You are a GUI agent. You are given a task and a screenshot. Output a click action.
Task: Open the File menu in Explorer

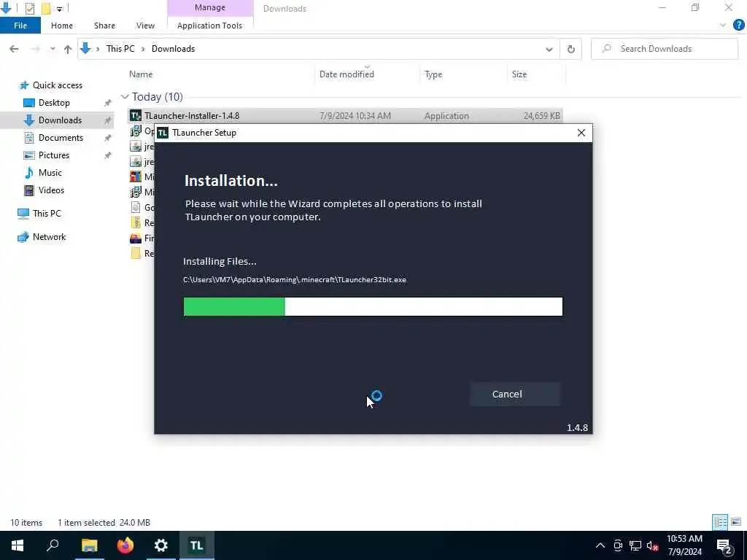tap(20, 26)
